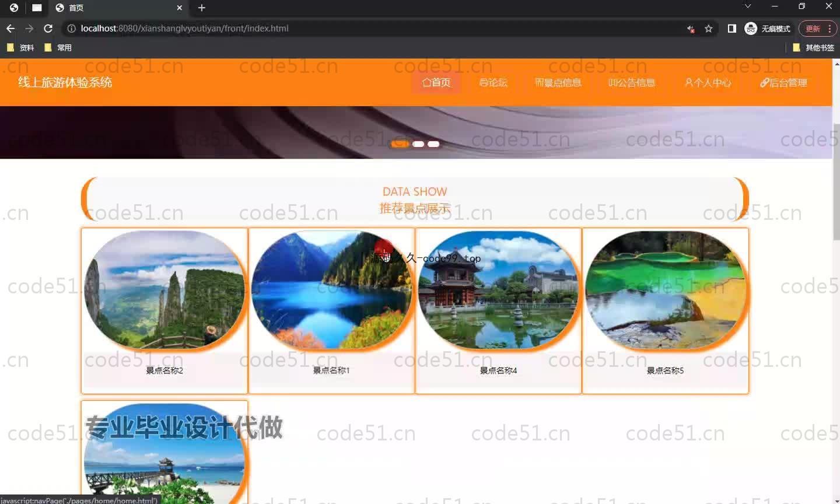Open 景点信息 in the navigation menu

coord(558,82)
